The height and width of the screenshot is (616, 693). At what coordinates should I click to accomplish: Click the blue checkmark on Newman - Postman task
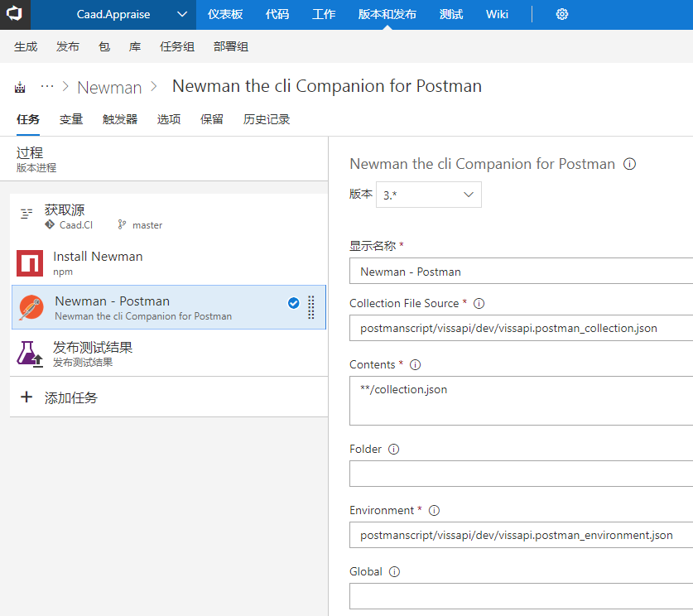click(293, 303)
